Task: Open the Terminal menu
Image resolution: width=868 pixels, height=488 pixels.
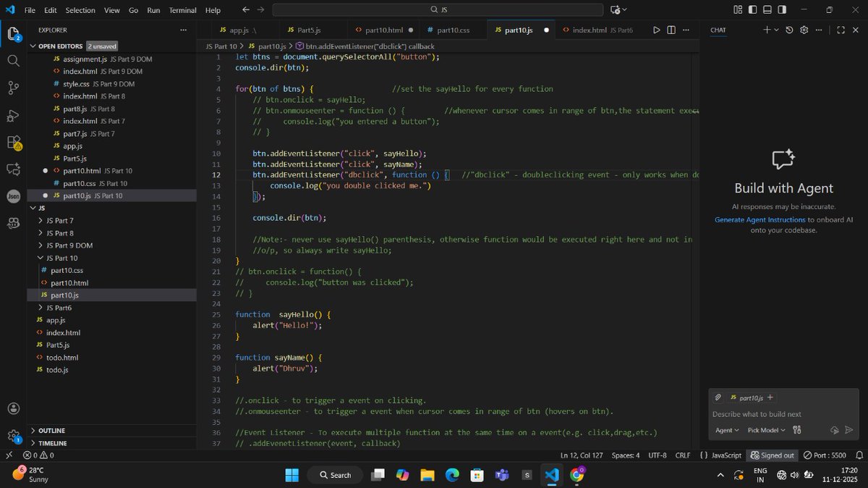Action: (183, 10)
